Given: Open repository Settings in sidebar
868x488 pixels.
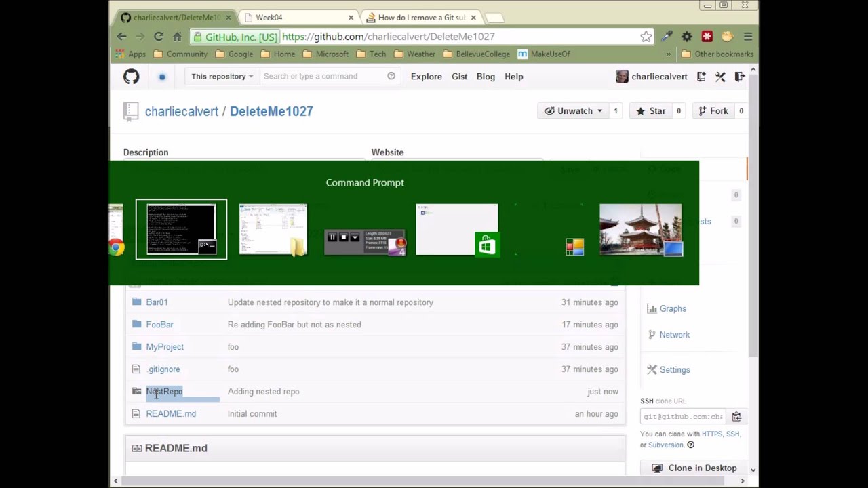Looking at the screenshot, I should [x=675, y=370].
